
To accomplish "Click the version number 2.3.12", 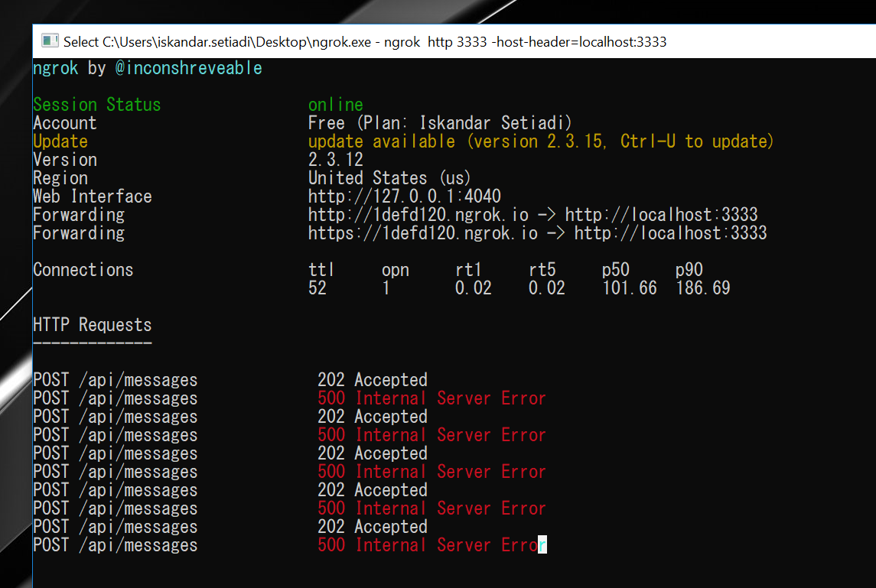I will tap(336, 160).
